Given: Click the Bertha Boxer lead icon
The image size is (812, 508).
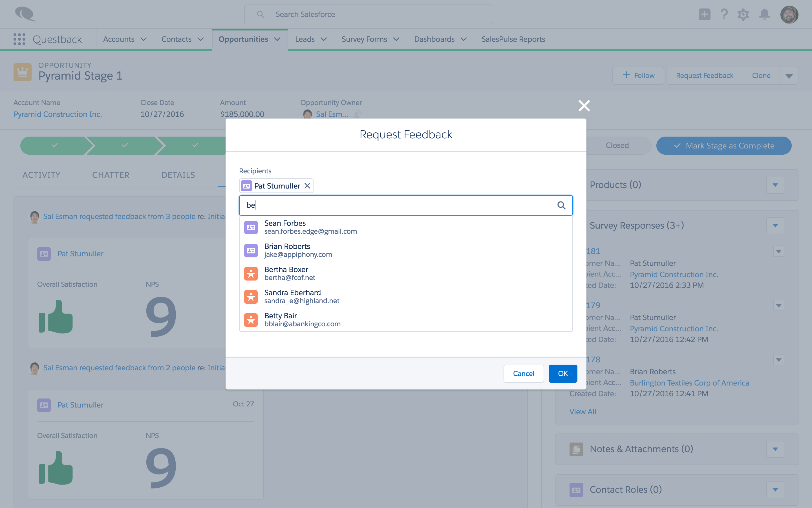Looking at the screenshot, I should 251,274.
